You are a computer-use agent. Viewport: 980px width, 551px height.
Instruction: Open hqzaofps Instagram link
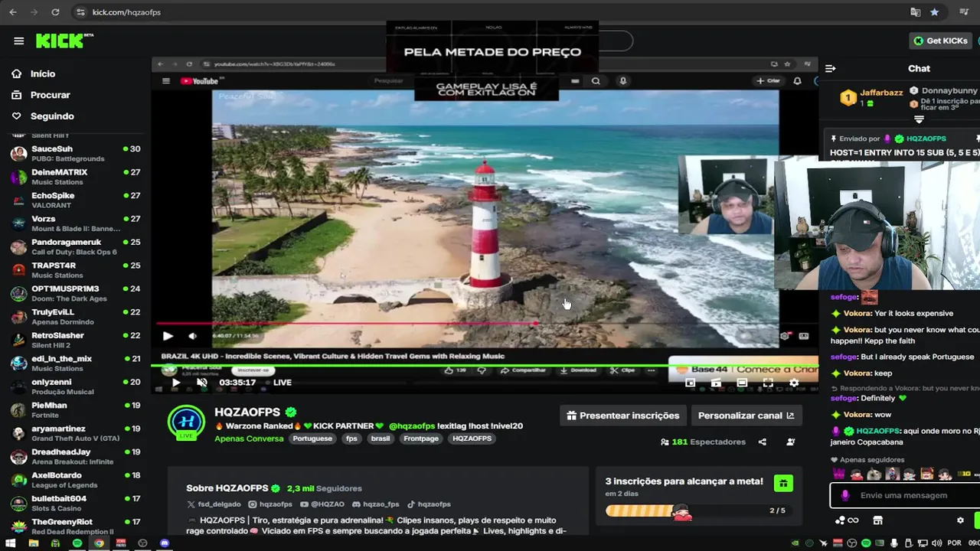270,504
